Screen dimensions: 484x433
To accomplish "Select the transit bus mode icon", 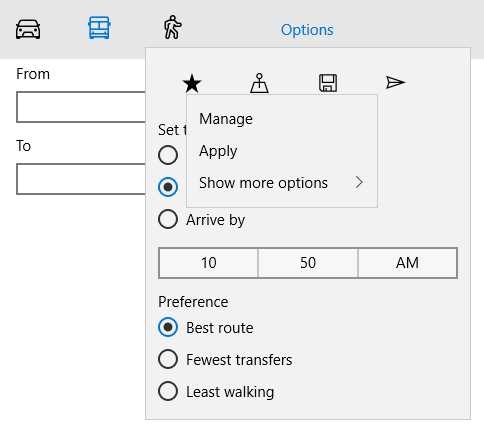I will [x=99, y=28].
